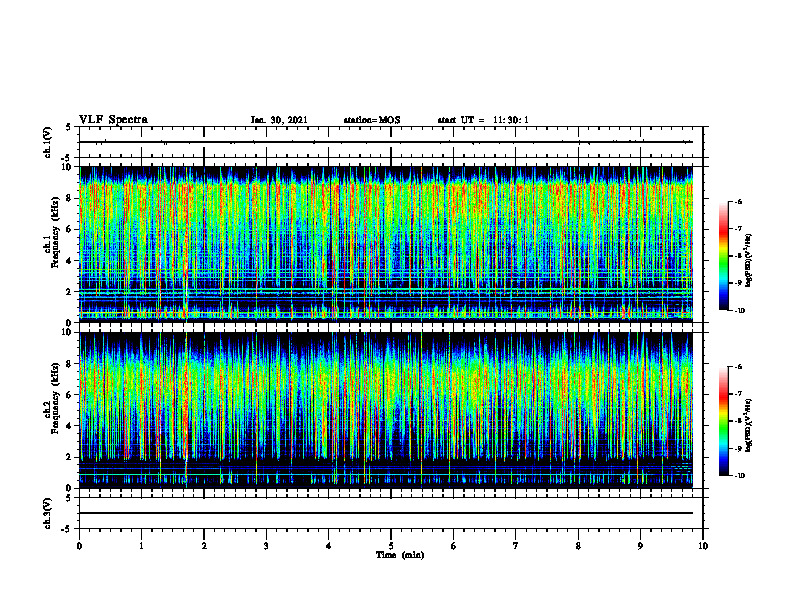Click the "start UT = 11:30: 1" text

coord(483,120)
